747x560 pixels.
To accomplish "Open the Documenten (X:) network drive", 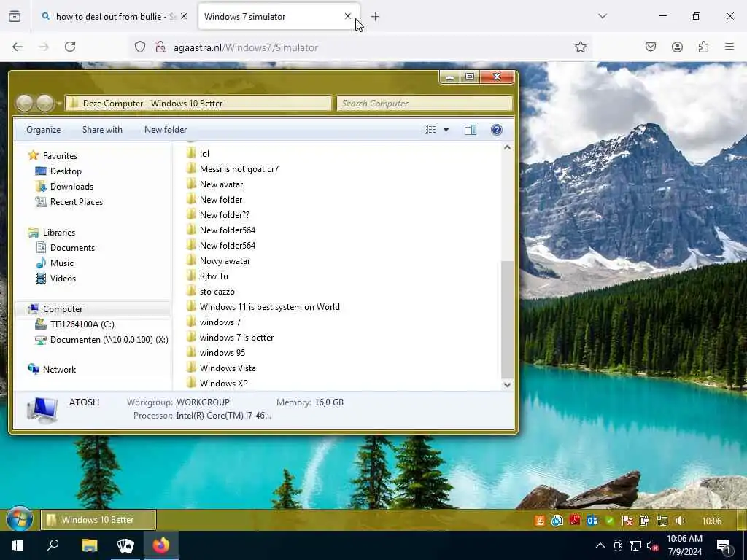I will tap(109, 340).
